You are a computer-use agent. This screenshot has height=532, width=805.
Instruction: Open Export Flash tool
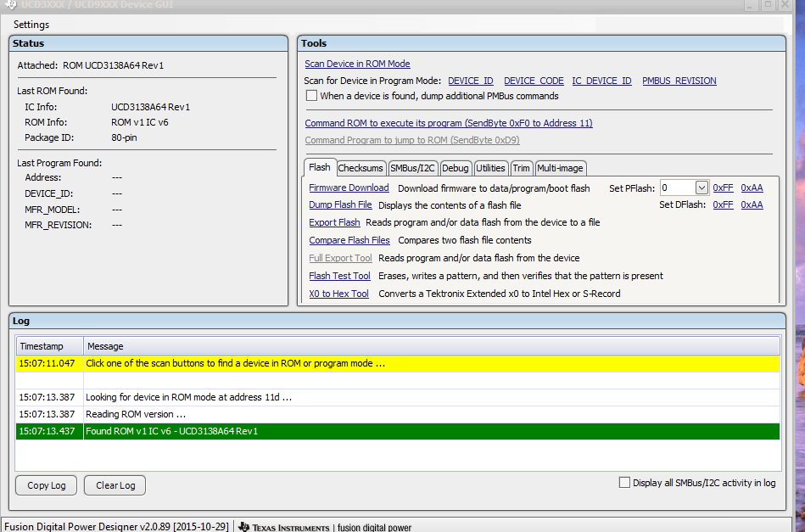334,222
